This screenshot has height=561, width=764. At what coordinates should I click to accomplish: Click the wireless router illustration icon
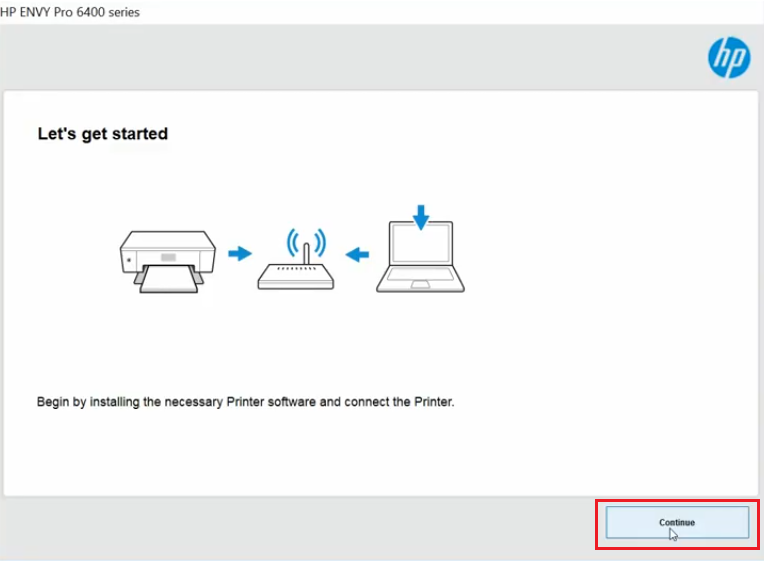point(296,259)
